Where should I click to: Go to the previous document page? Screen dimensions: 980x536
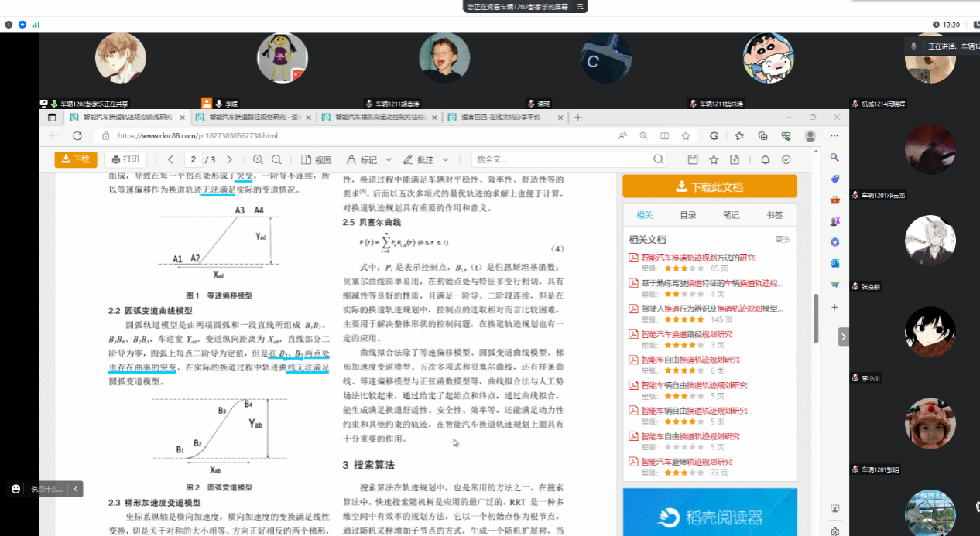point(170,159)
